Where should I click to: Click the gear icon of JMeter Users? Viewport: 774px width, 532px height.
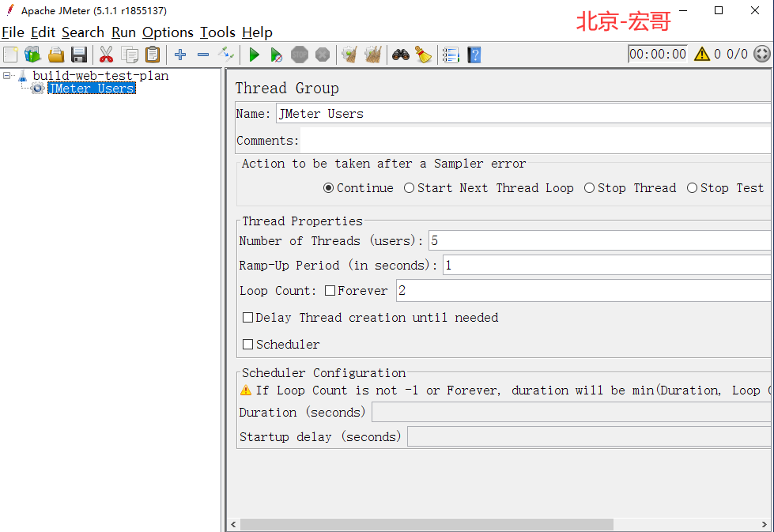(x=37, y=89)
